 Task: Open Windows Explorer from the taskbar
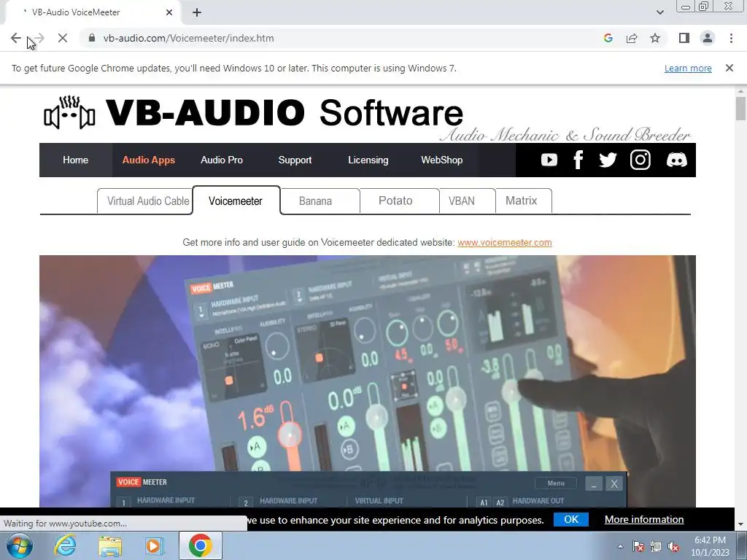[x=110, y=545]
